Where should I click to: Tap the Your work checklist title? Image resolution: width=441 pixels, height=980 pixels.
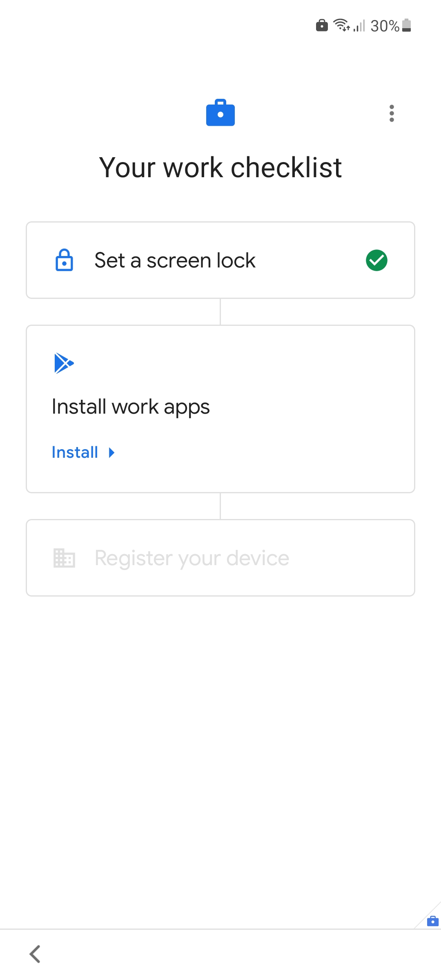coord(220,167)
